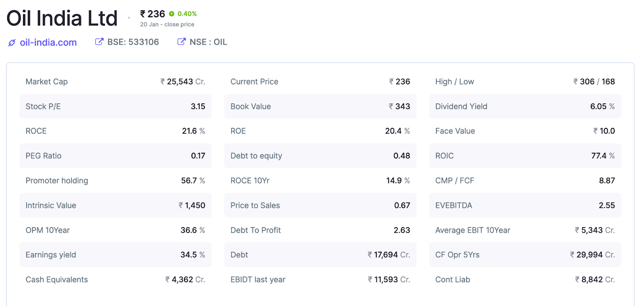
Task: Select the Promoter holding value 56.7 %
Action: [x=193, y=181]
